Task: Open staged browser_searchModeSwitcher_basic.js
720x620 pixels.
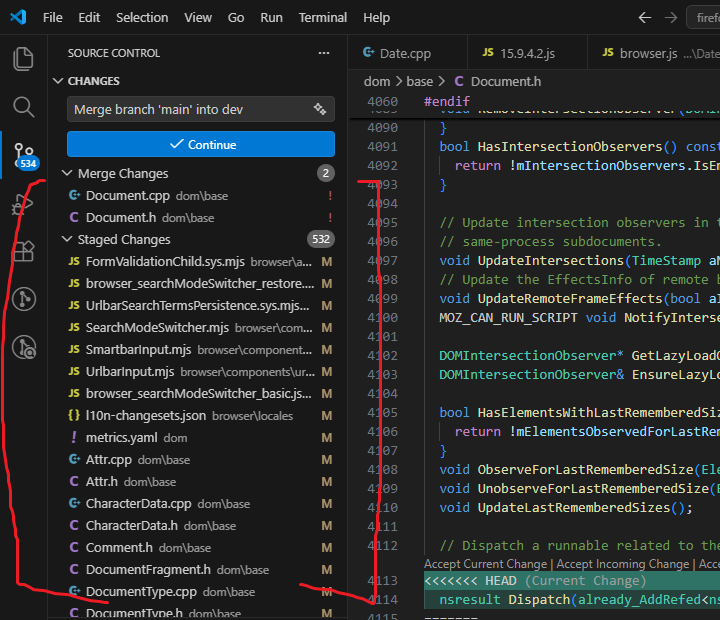Action: pos(200,394)
